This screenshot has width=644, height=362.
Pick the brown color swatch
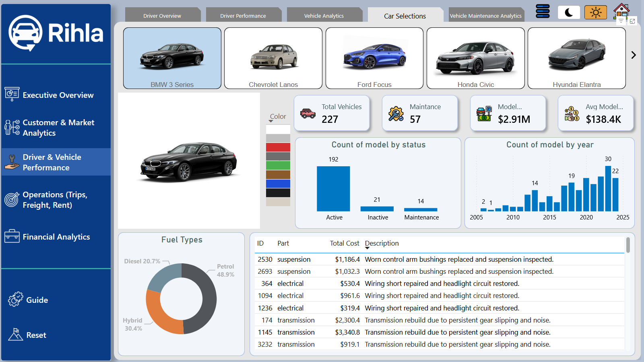pyautogui.click(x=278, y=174)
